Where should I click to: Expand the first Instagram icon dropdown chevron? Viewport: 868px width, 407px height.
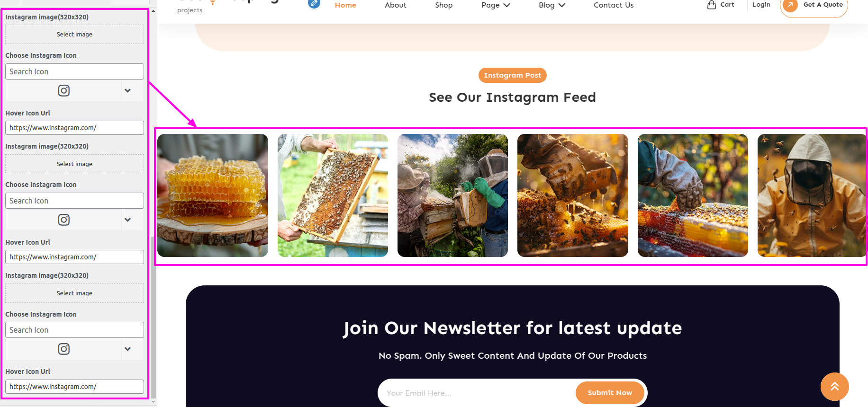127,90
